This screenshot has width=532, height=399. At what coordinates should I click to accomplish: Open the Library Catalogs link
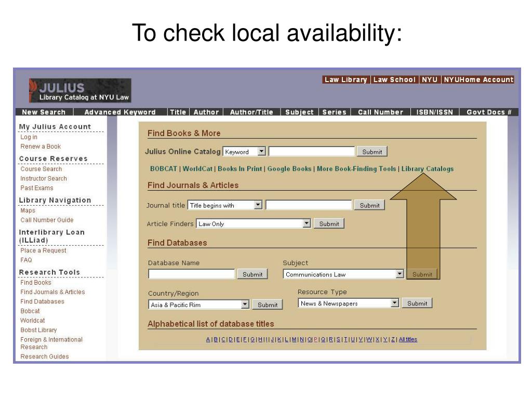(427, 169)
